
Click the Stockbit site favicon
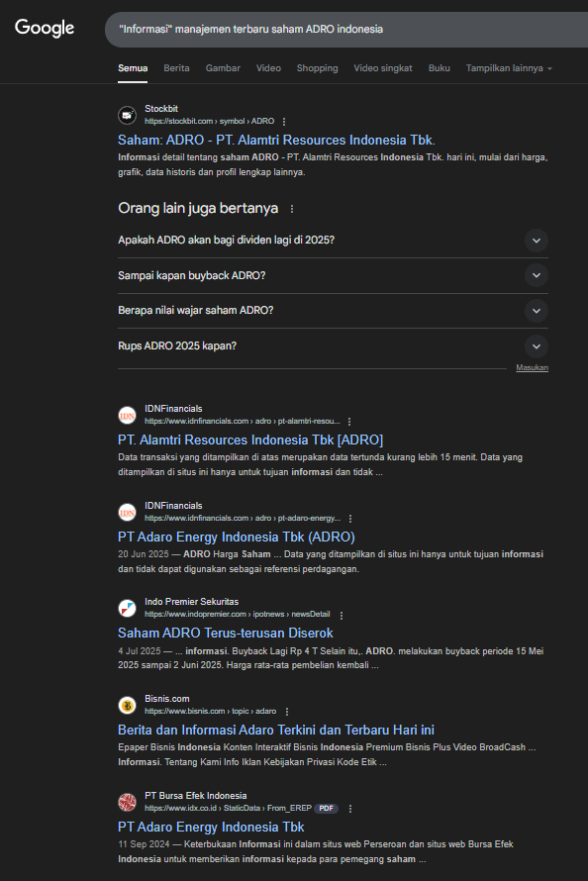[128, 115]
